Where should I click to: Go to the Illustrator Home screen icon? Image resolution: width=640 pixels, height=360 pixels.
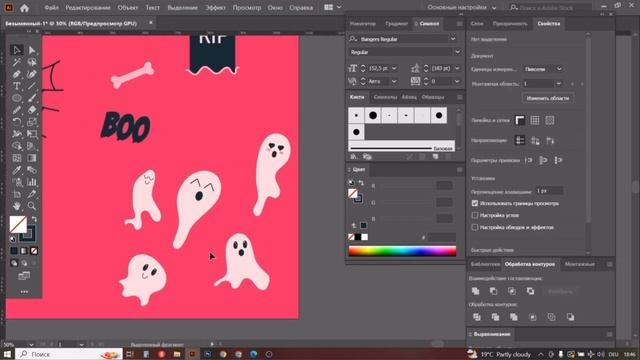pos(24,8)
